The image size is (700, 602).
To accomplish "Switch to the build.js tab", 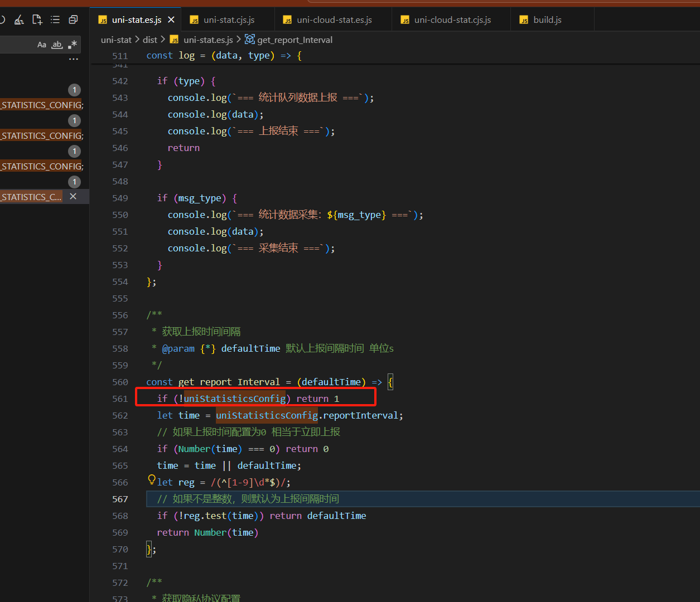I will pos(547,20).
